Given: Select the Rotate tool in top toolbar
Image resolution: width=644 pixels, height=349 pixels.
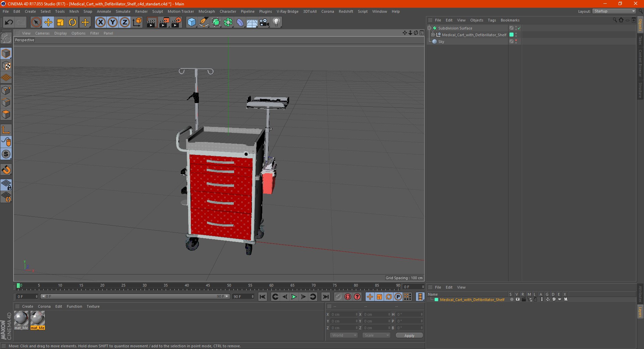Looking at the screenshot, I should (72, 22).
